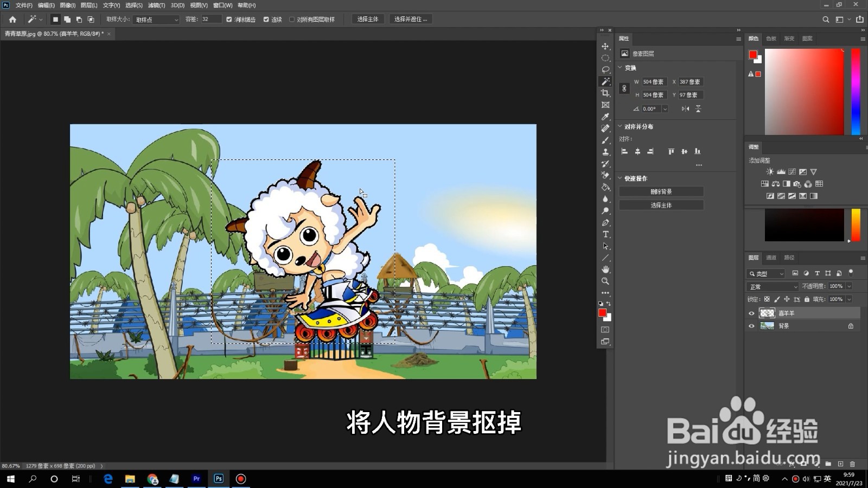Select the Paint Bucket tool
This screenshot has width=868, height=488.
tap(605, 187)
